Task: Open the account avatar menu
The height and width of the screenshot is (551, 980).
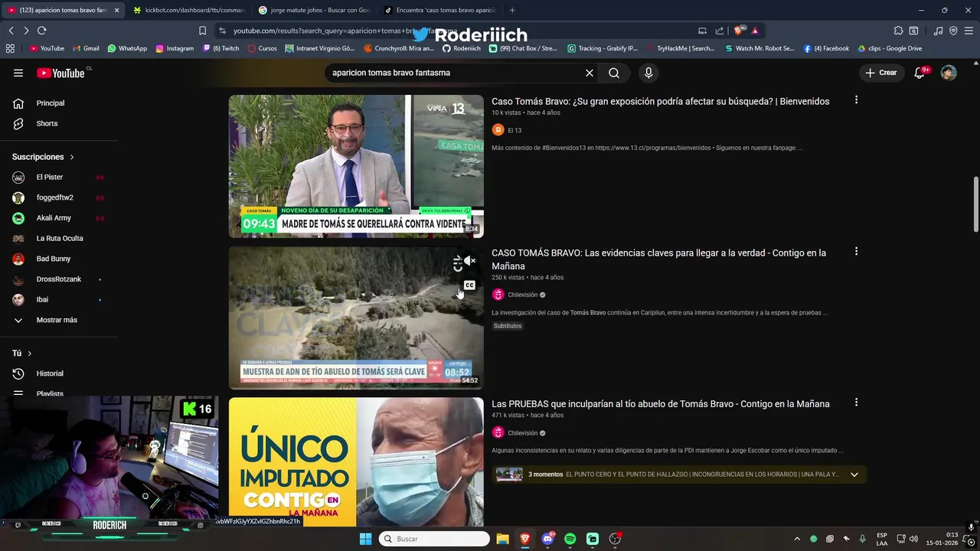Action: pos(949,73)
